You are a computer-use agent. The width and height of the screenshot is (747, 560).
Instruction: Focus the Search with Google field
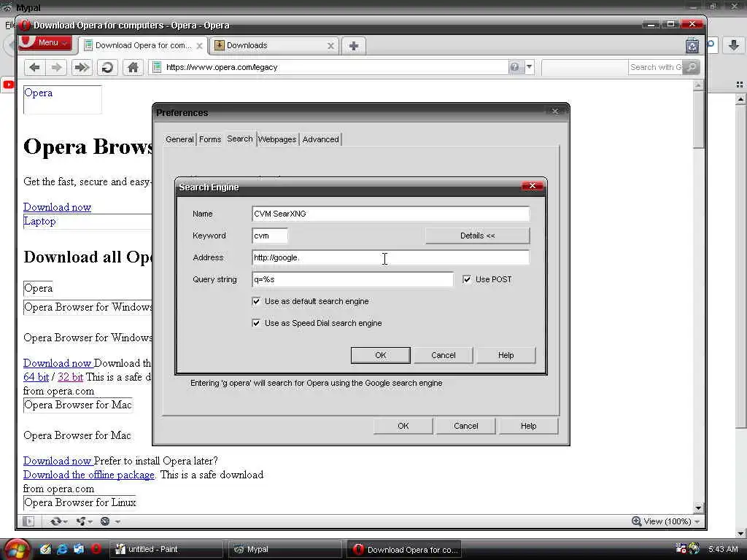tap(655, 67)
